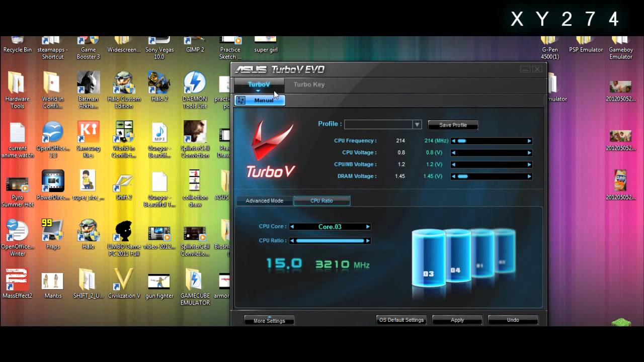Switch to the Turbo Key tab
Screen dimensions: 644x362
tap(309, 84)
